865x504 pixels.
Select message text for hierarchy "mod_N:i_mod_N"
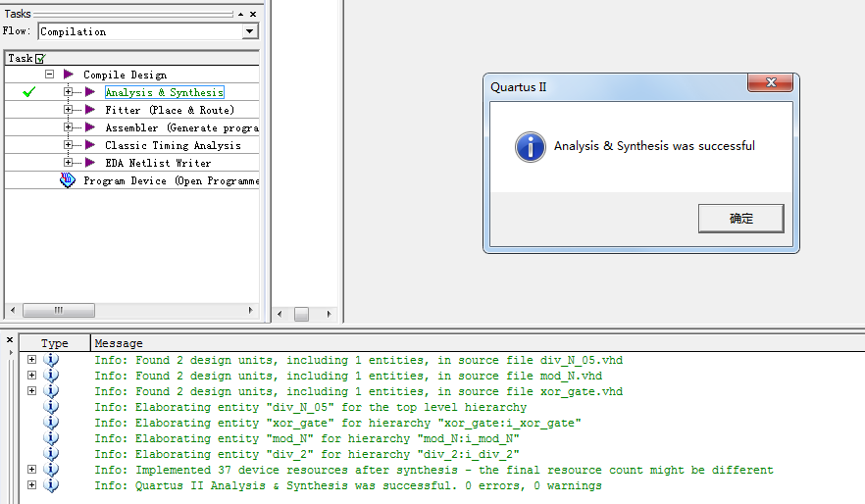point(307,438)
